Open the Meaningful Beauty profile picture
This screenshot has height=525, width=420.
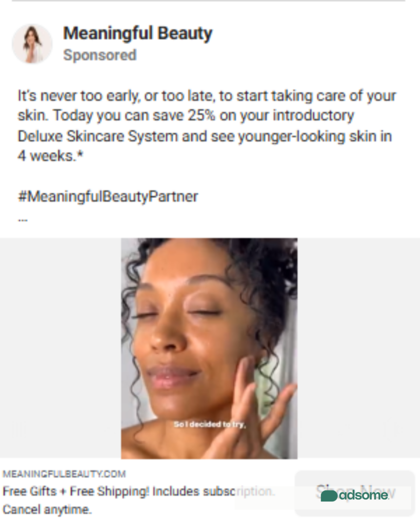(x=32, y=44)
